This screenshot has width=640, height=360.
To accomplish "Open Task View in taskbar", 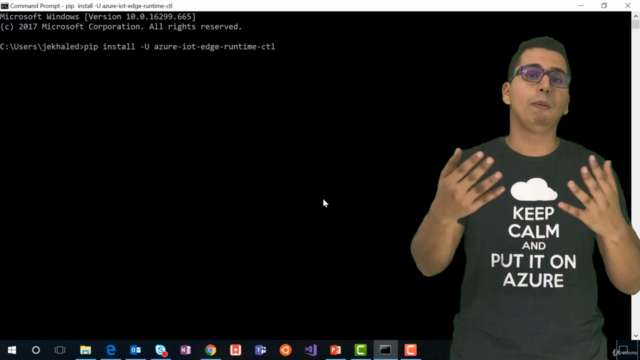I will [x=60, y=350].
